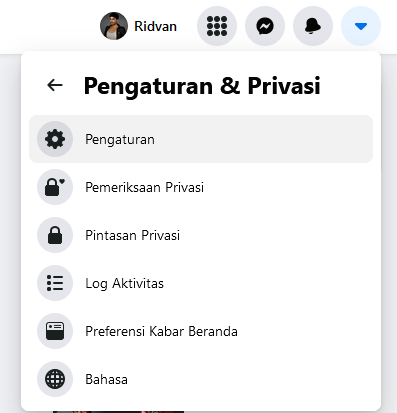Click the Pengaturan & Privasi heading
The height and width of the screenshot is (413, 397).
(x=202, y=86)
